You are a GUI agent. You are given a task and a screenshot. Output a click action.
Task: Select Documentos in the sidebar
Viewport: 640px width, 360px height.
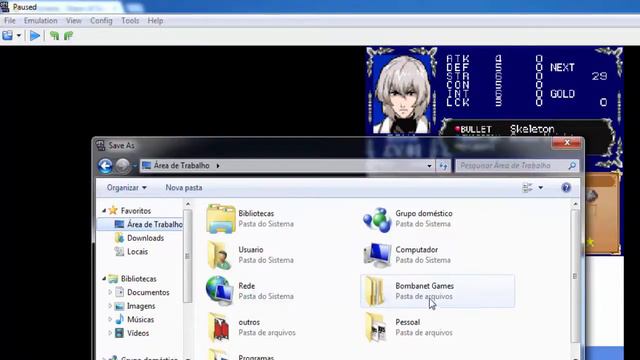point(148,292)
